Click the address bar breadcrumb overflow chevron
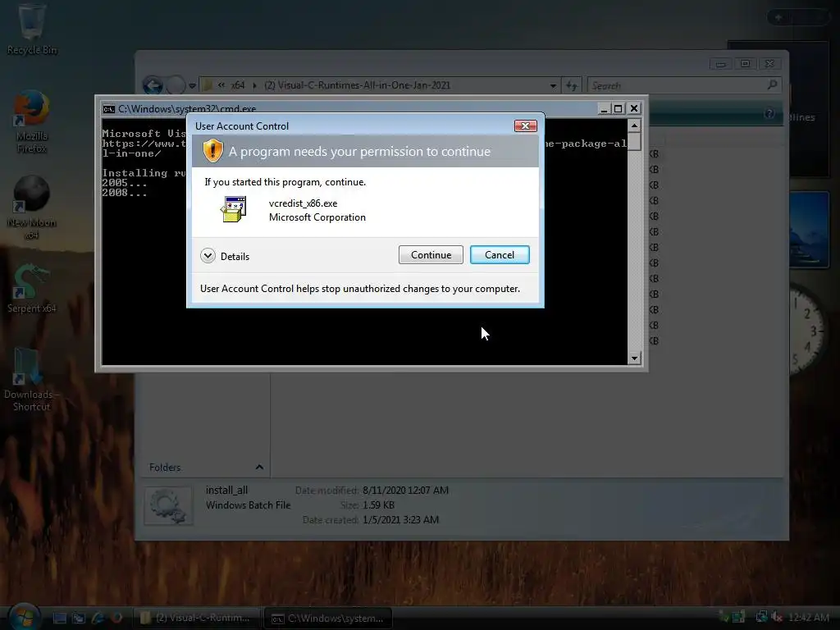840x630 pixels. click(221, 85)
